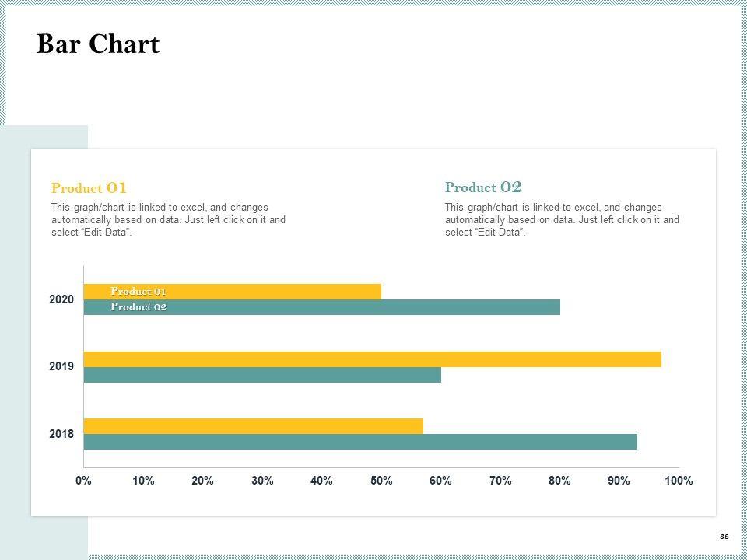
Task: Click the 2019 axis label
Action: 61,366
